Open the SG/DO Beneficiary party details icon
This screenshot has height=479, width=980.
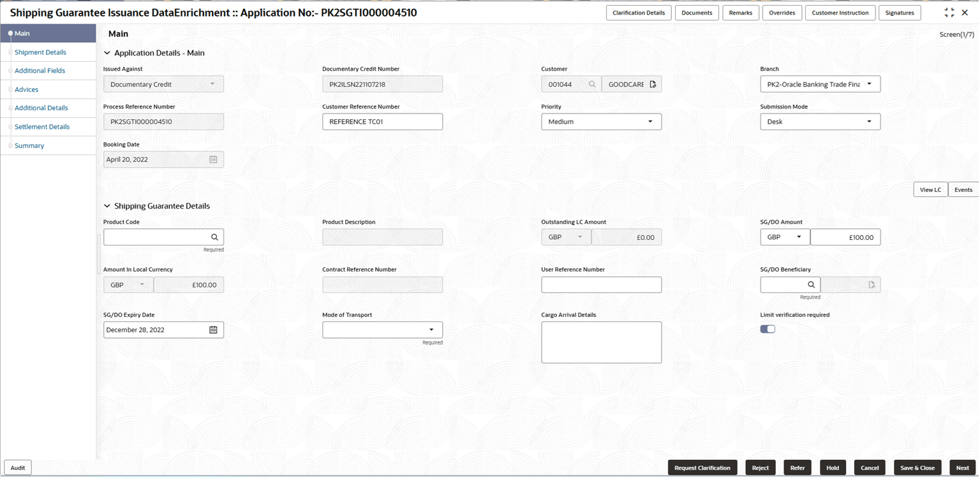pos(872,284)
